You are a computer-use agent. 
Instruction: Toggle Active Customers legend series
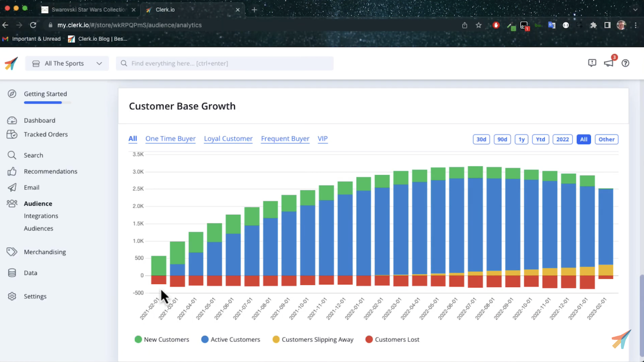click(x=231, y=340)
